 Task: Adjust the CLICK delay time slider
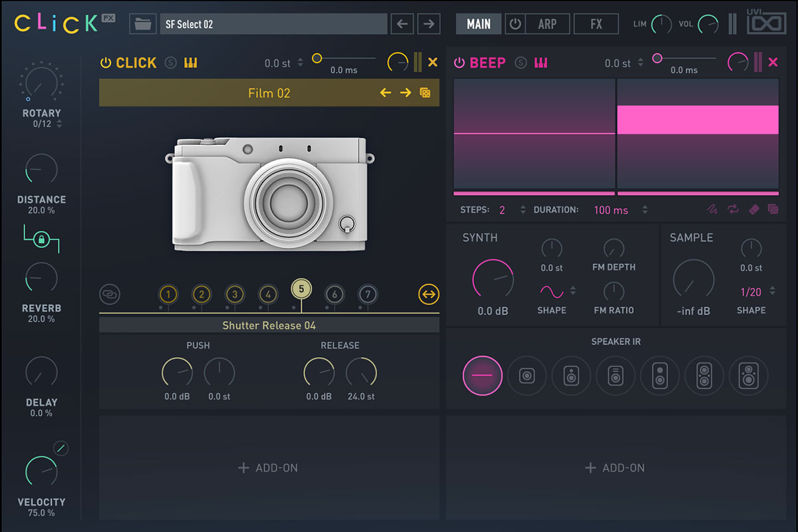coord(344,59)
